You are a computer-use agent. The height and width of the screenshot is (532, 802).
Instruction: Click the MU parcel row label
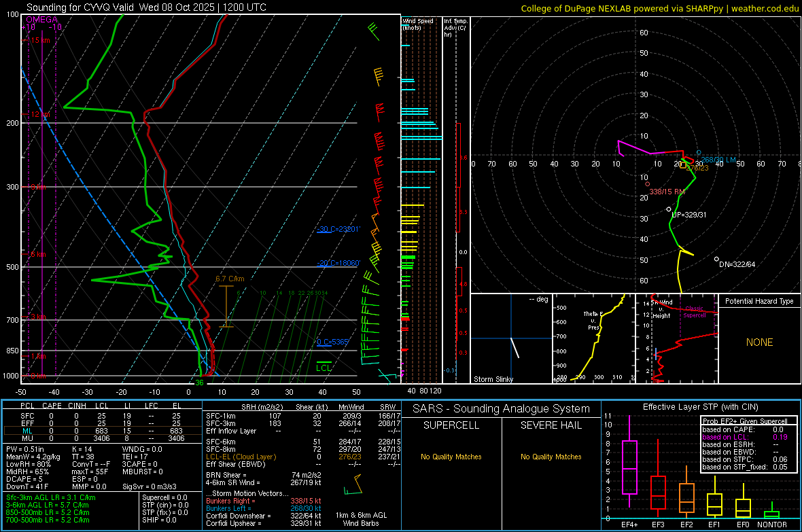tap(27, 438)
